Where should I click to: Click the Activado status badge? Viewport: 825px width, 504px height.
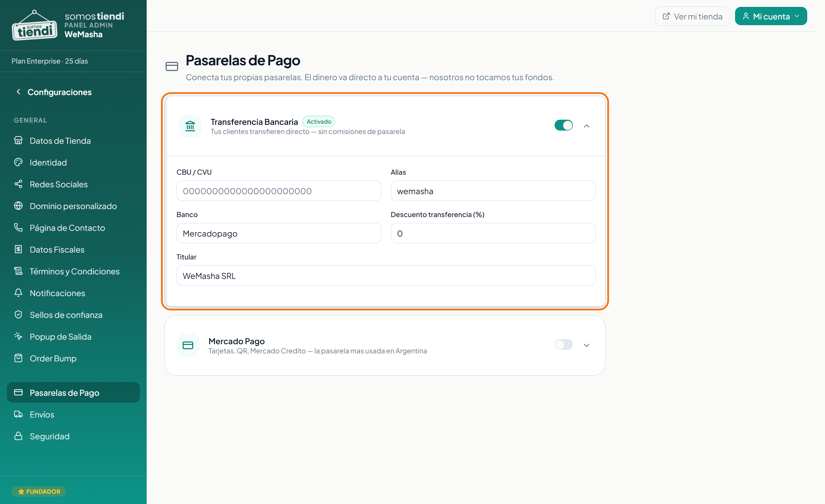[x=319, y=121]
